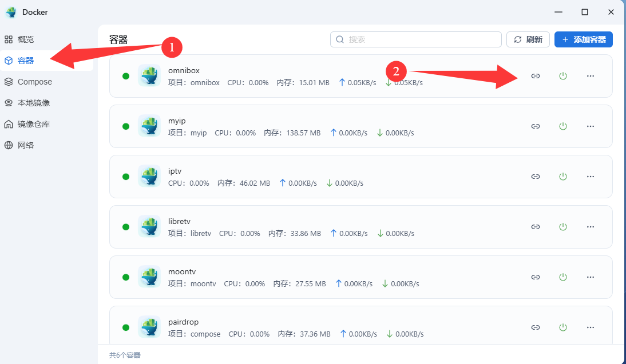Toggle power for the pairdrop container
Screen dimensions: 626x364
click(x=563, y=327)
